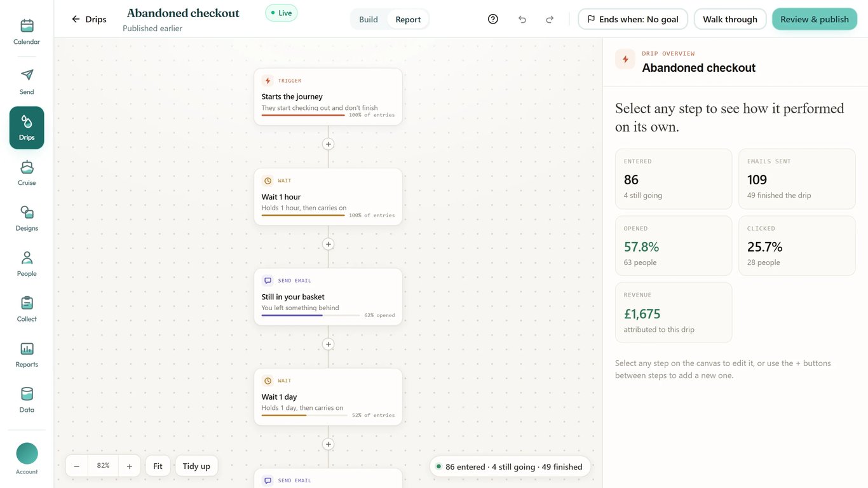Open the Reports chart section

pos(27,355)
